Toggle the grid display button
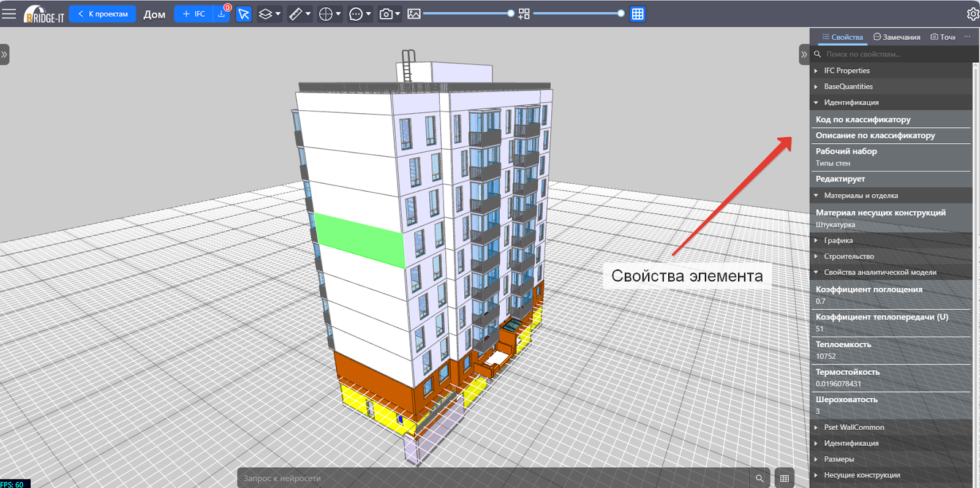 coord(638,13)
